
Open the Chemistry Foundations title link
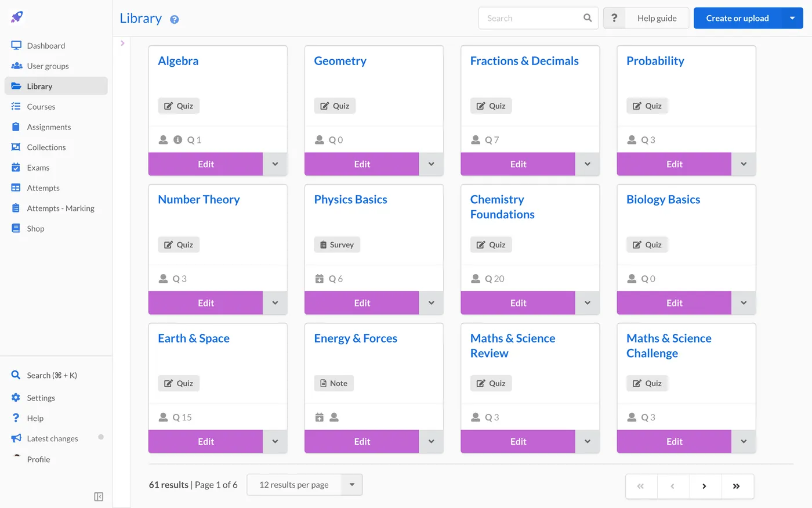coord(502,207)
